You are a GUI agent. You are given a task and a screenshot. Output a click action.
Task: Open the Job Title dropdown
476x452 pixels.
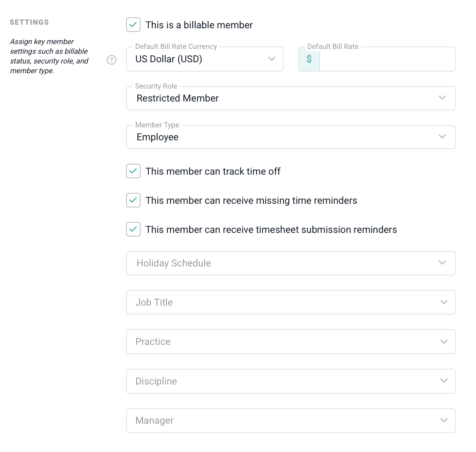click(x=291, y=302)
